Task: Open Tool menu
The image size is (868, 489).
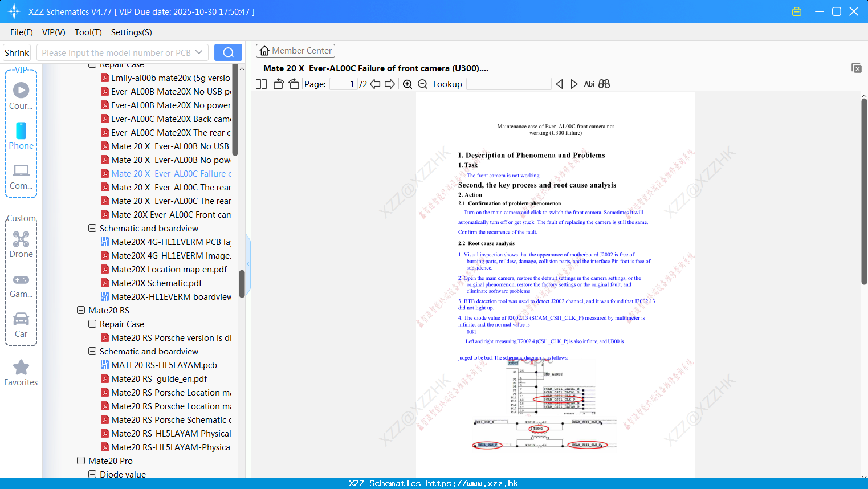Action: (x=88, y=32)
